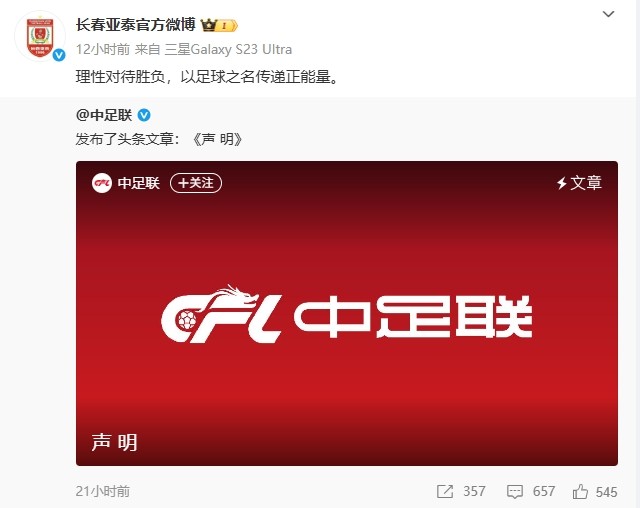
Task: Click the CFL round logo in article card
Action: pos(102,183)
